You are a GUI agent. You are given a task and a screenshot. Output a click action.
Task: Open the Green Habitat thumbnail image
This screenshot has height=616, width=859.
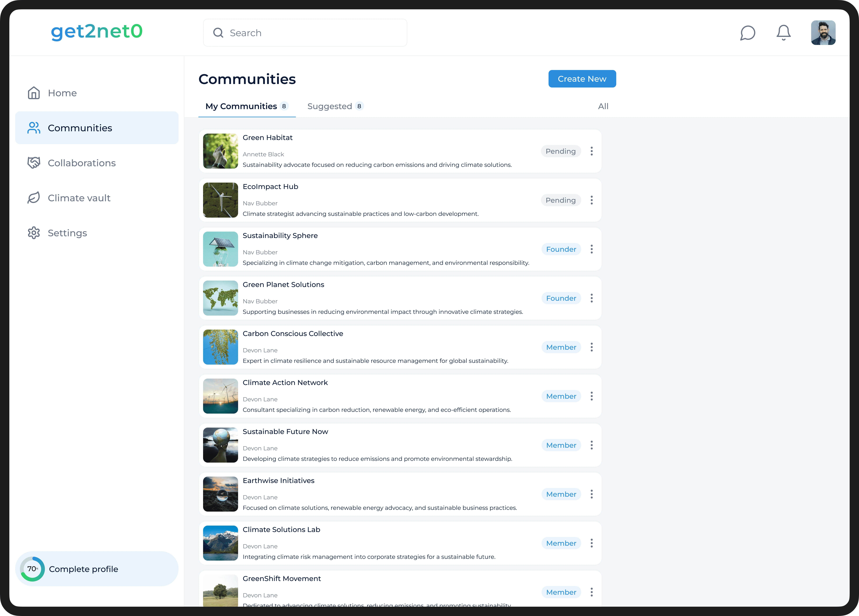pyautogui.click(x=220, y=151)
